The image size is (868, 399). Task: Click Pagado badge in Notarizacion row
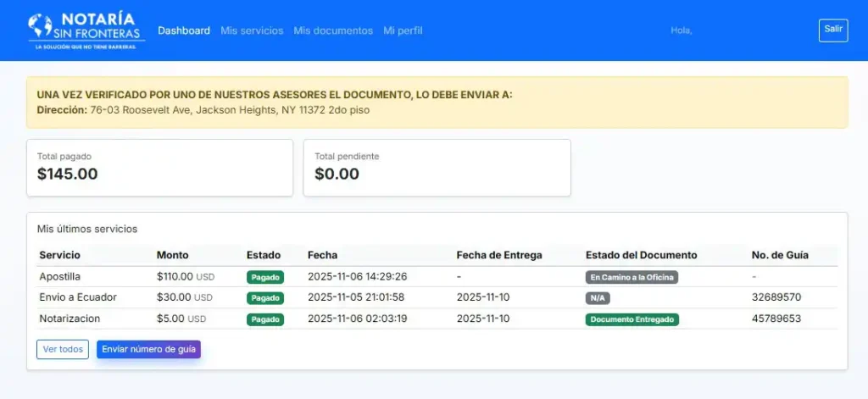tap(265, 319)
